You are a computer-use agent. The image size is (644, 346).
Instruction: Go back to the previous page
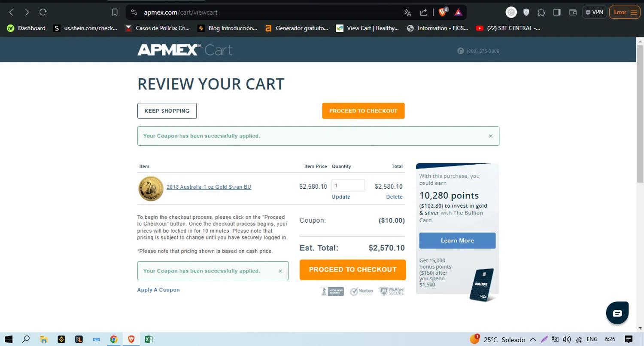(x=12, y=12)
